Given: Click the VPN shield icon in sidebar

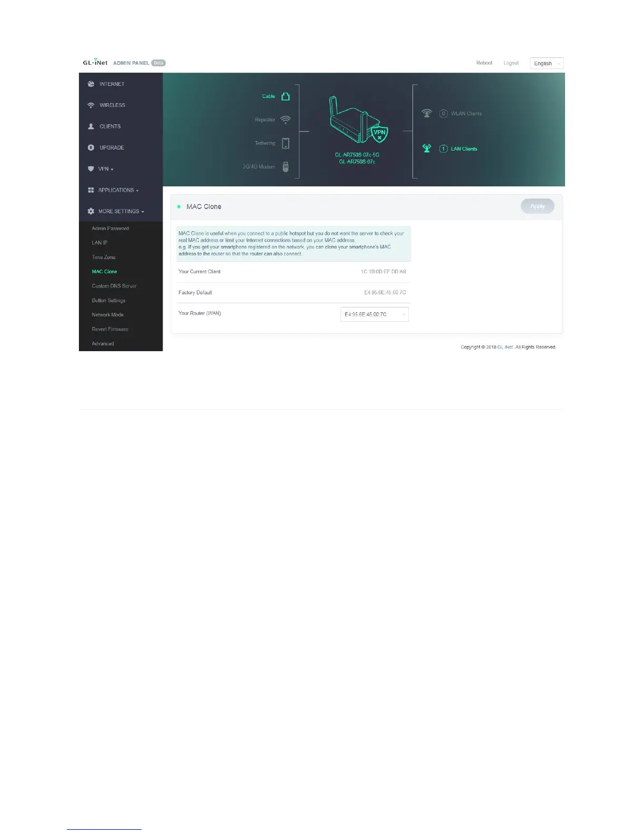Looking at the screenshot, I should click(x=91, y=169).
